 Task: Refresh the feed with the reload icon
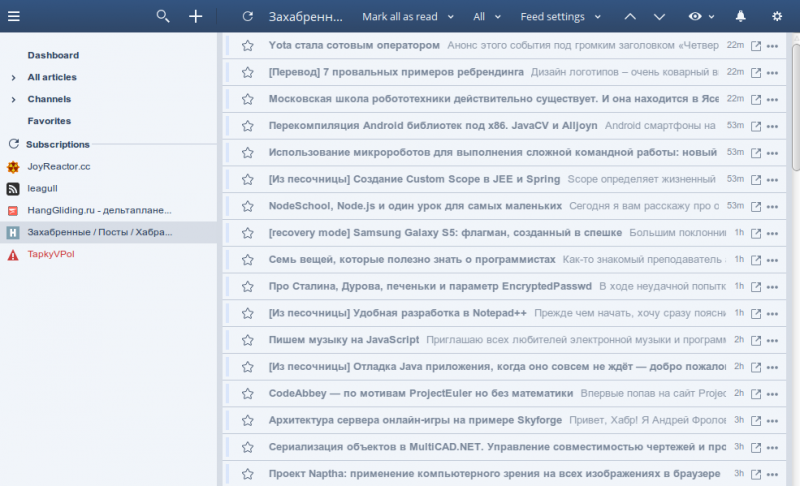click(x=248, y=16)
